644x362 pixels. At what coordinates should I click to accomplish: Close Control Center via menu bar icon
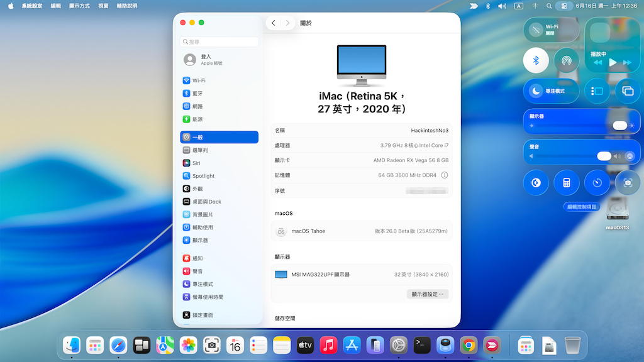pos(564,6)
